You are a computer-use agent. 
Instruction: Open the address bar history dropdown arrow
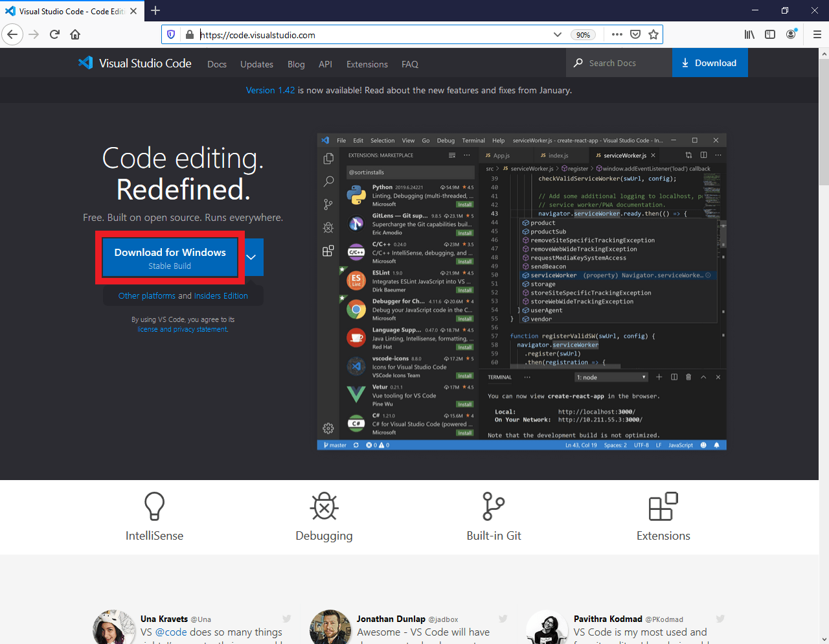(x=557, y=34)
